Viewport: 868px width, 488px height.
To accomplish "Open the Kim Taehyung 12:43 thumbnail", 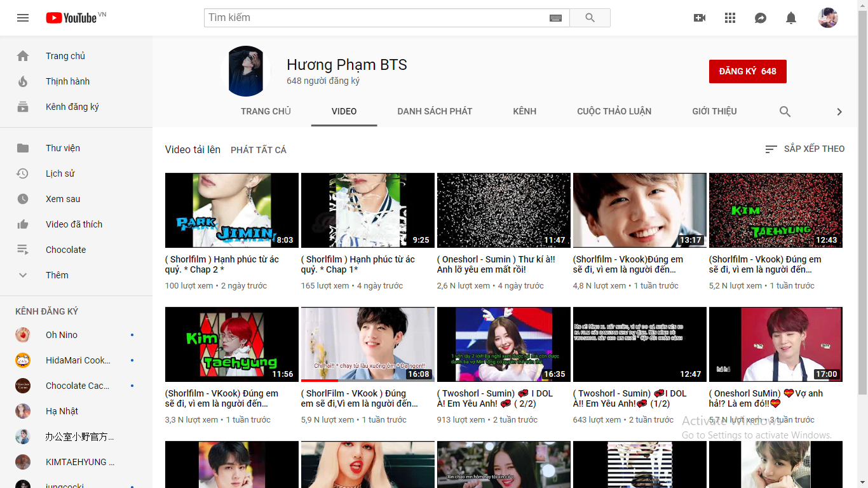I will tap(776, 210).
